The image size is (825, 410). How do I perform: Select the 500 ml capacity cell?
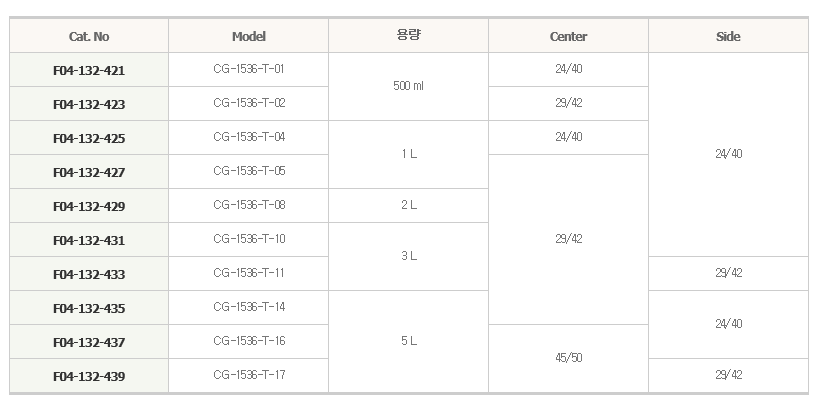(x=408, y=87)
